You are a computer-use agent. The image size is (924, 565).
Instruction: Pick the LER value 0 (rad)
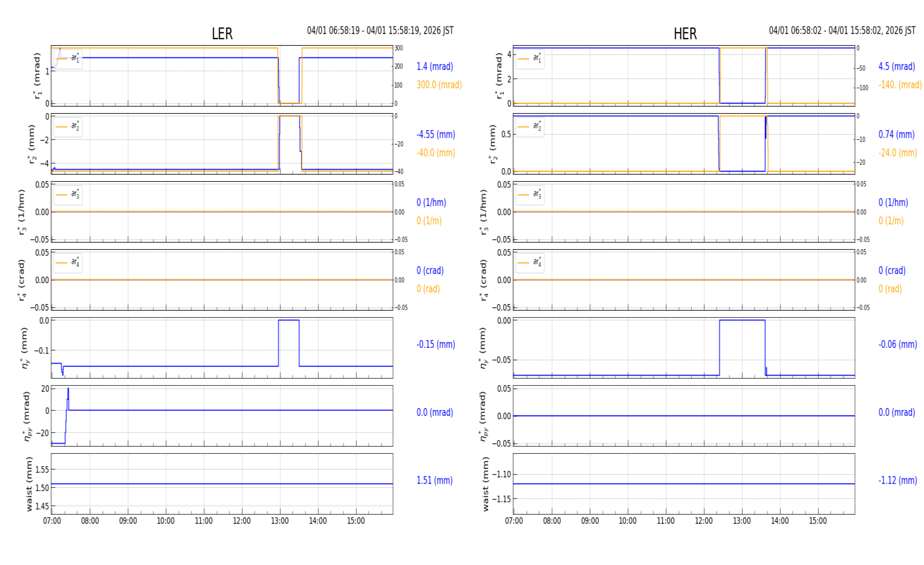[x=428, y=289]
